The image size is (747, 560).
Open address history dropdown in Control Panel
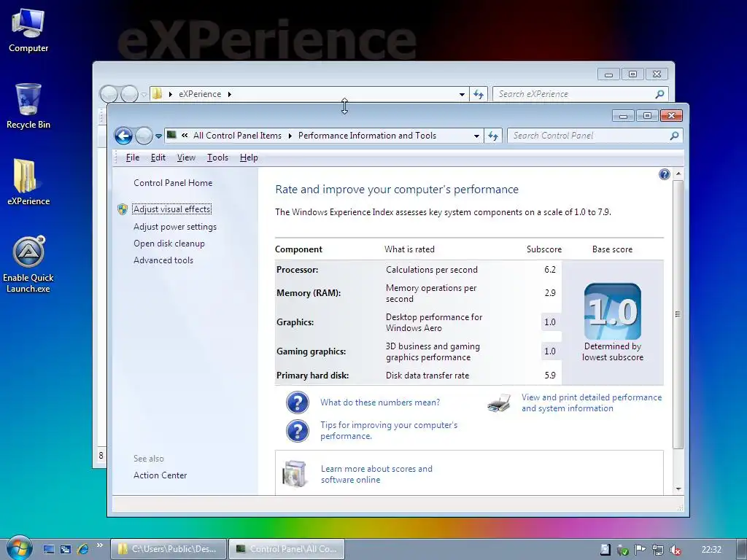click(476, 136)
